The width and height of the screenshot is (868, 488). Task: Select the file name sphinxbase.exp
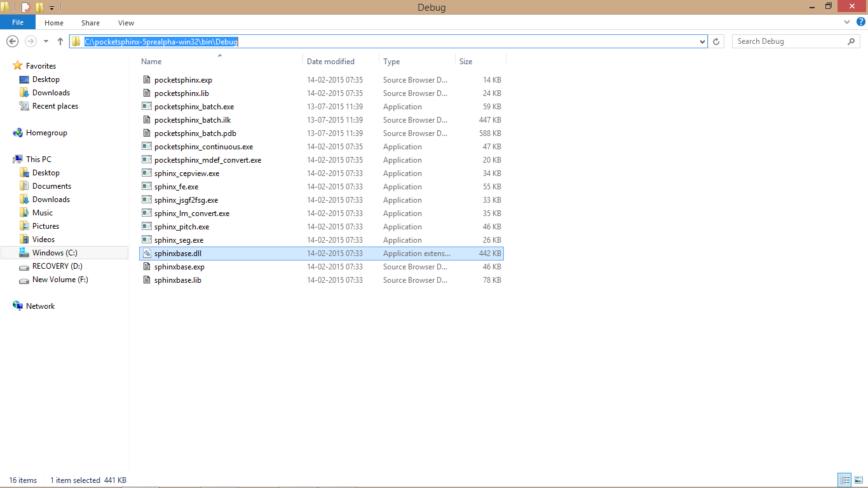click(x=179, y=267)
